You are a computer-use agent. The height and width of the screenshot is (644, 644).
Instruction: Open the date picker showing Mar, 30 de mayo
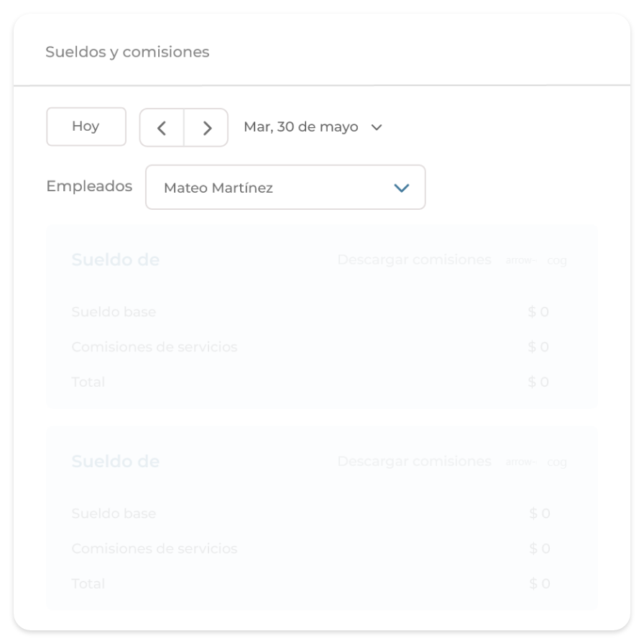point(301,127)
